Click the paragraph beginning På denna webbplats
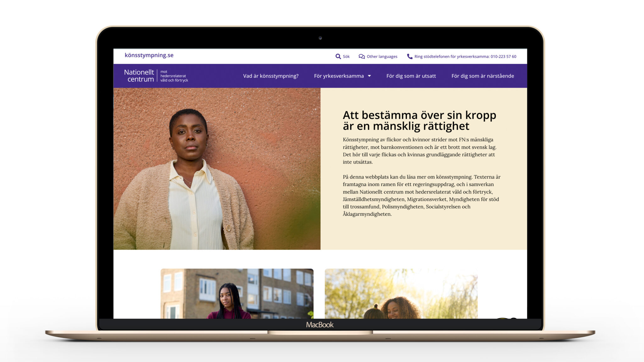The width and height of the screenshot is (644, 362). pos(422,195)
